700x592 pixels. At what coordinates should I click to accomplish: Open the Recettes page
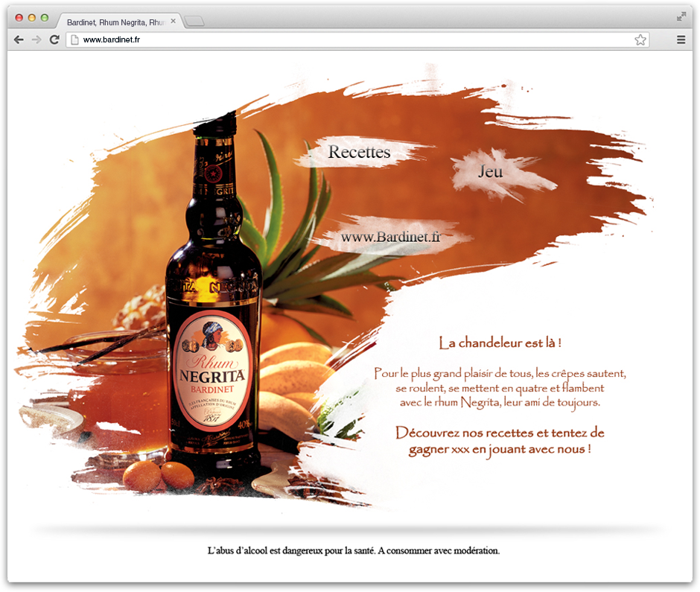360,152
